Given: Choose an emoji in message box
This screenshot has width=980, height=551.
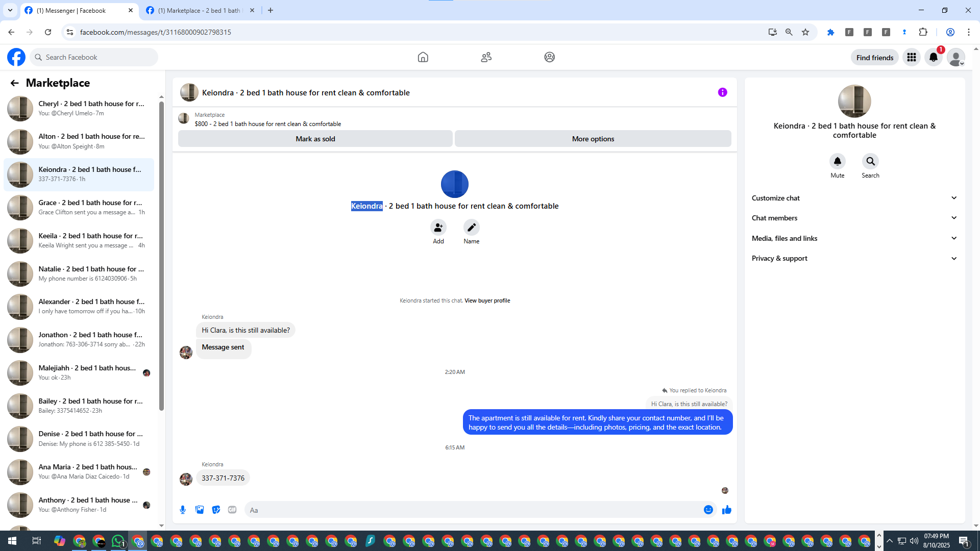Looking at the screenshot, I should pos(708,510).
